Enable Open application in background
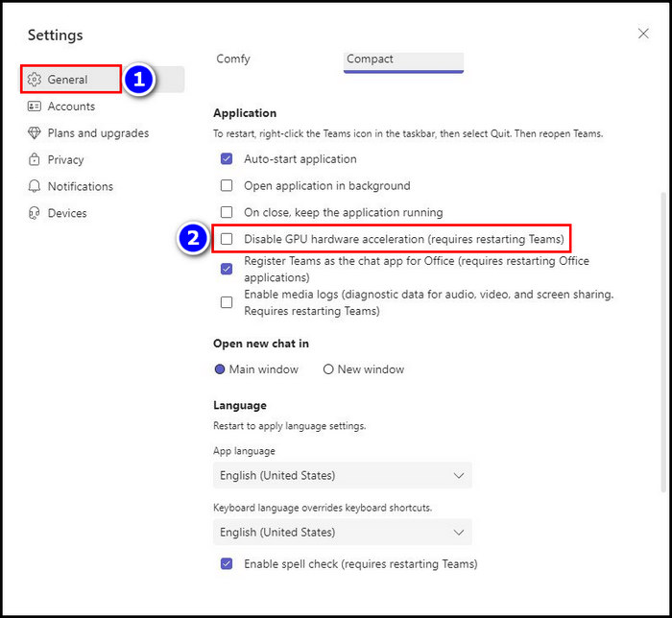672x618 pixels. coord(227,185)
